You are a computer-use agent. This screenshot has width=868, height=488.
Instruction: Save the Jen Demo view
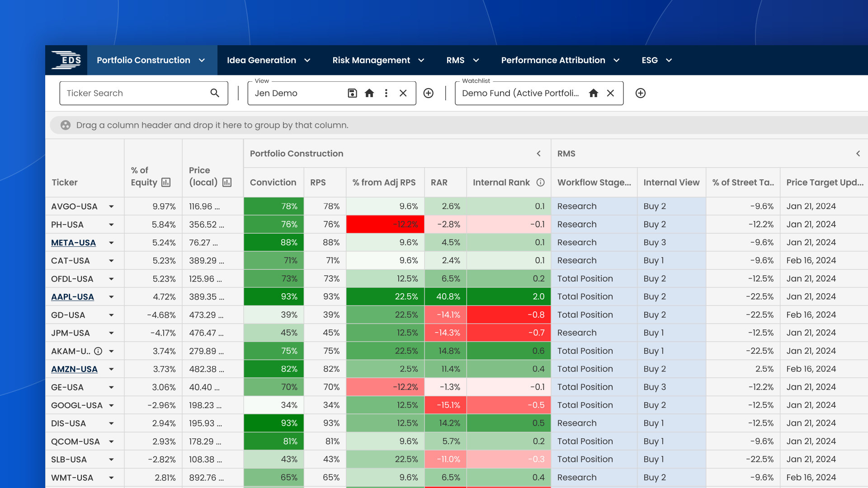coord(352,93)
